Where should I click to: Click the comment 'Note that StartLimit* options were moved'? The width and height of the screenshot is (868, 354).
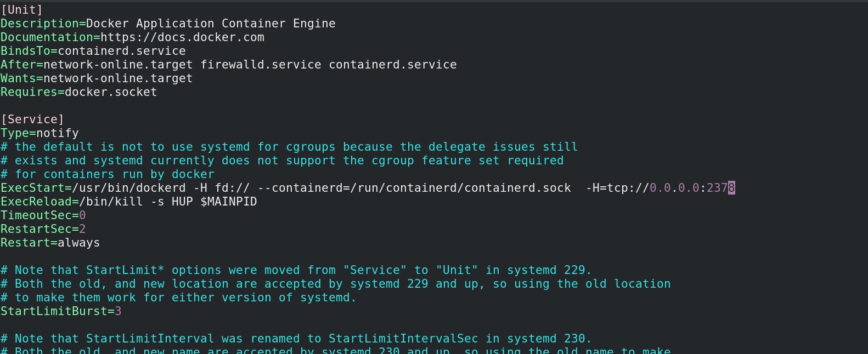(x=296, y=270)
